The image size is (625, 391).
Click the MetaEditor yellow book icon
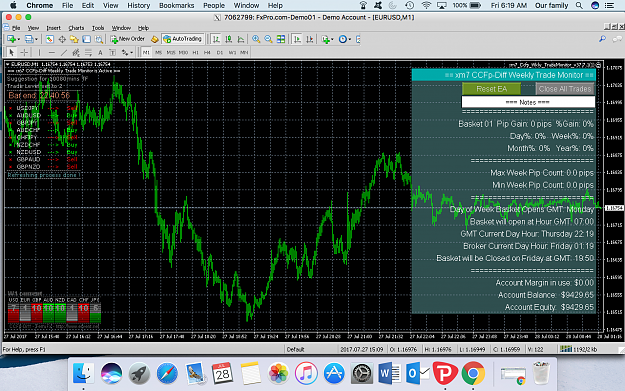pyautogui.click(x=155, y=39)
